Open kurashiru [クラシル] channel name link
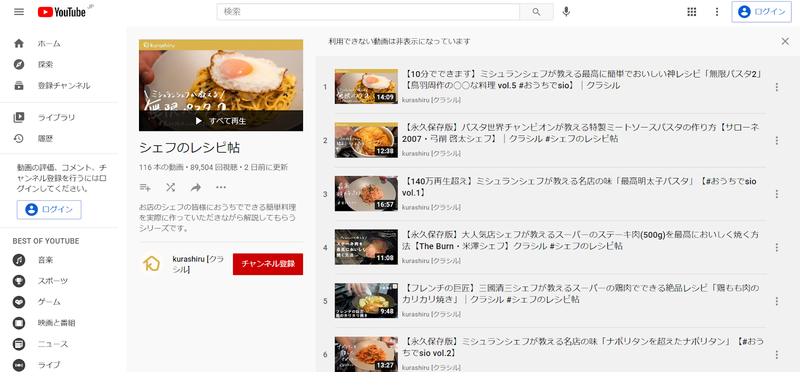The height and width of the screenshot is (372, 800). coord(198,264)
